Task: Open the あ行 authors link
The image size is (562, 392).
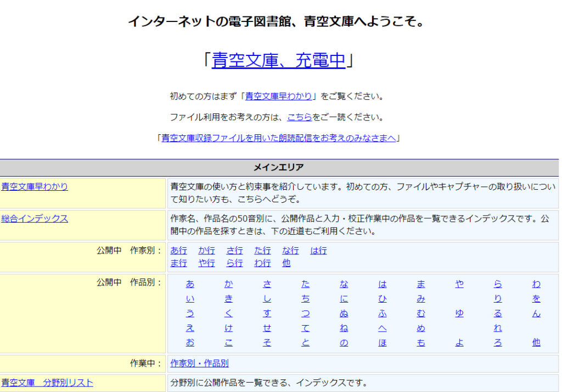Action: coord(178,251)
